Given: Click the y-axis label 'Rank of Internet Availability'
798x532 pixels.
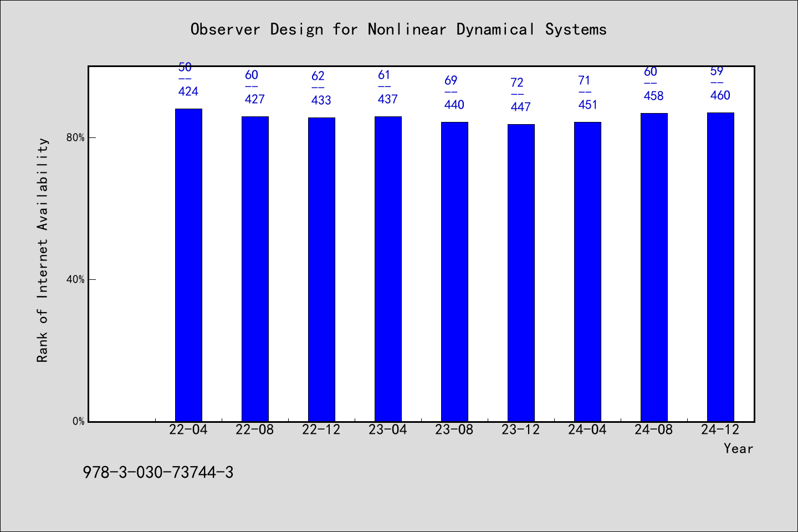Looking at the screenshot, I should tap(43, 250).
